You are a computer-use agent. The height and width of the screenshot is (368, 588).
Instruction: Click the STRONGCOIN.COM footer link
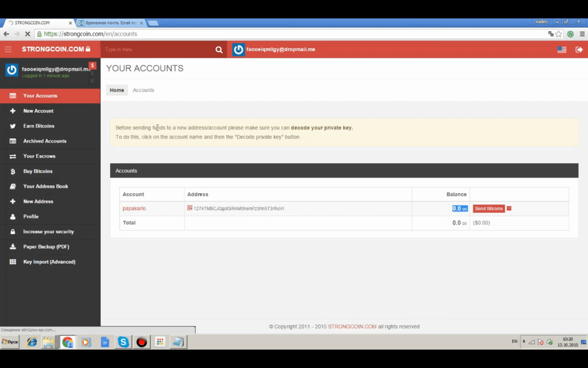pyautogui.click(x=352, y=327)
